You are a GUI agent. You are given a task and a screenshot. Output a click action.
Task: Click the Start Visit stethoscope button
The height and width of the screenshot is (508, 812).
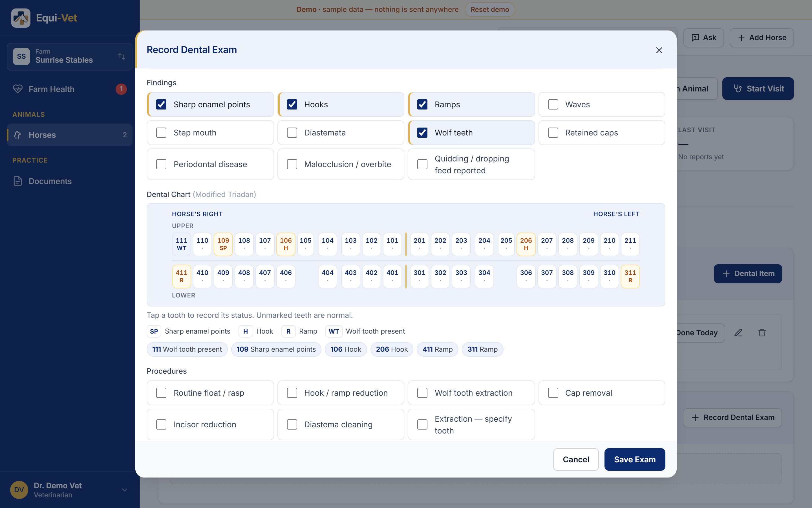coord(758,89)
